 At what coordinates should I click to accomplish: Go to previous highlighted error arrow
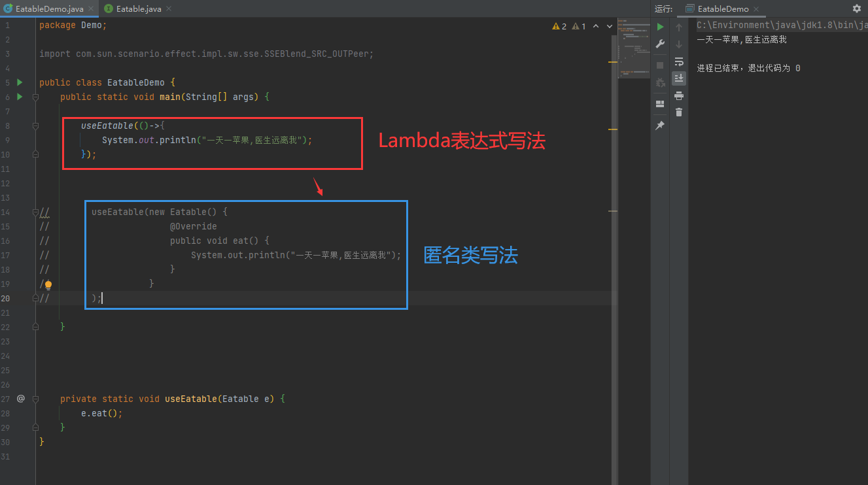596,26
